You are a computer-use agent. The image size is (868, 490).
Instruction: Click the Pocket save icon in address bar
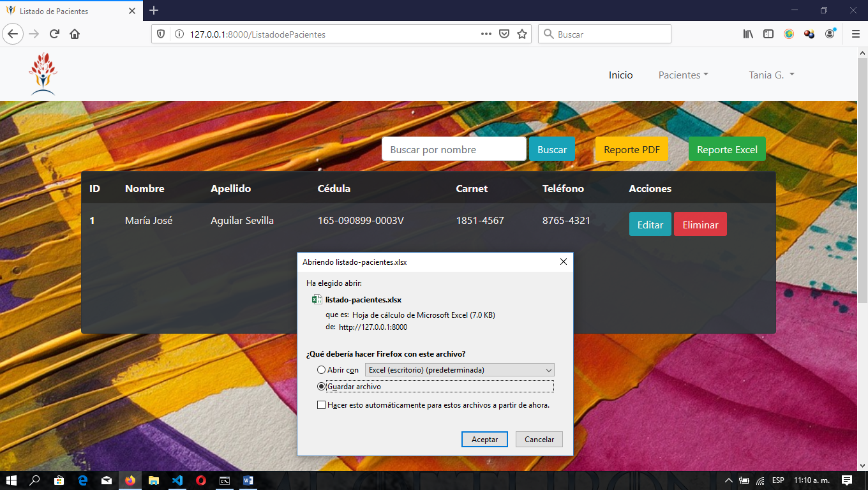point(504,34)
